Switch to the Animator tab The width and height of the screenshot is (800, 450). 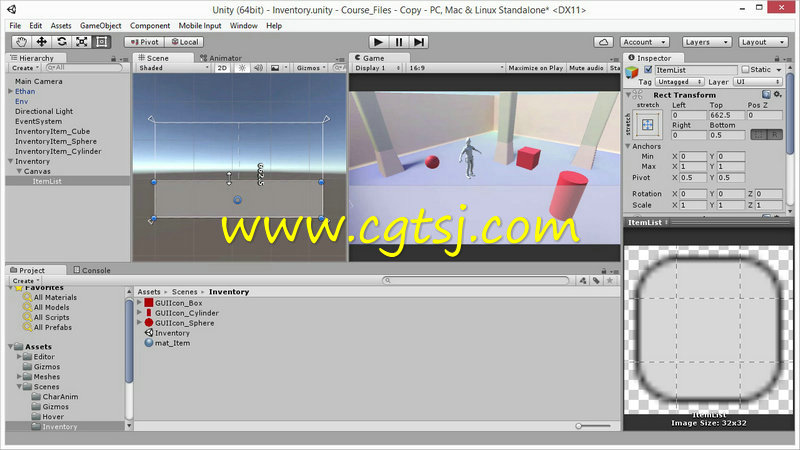click(221, 58)
